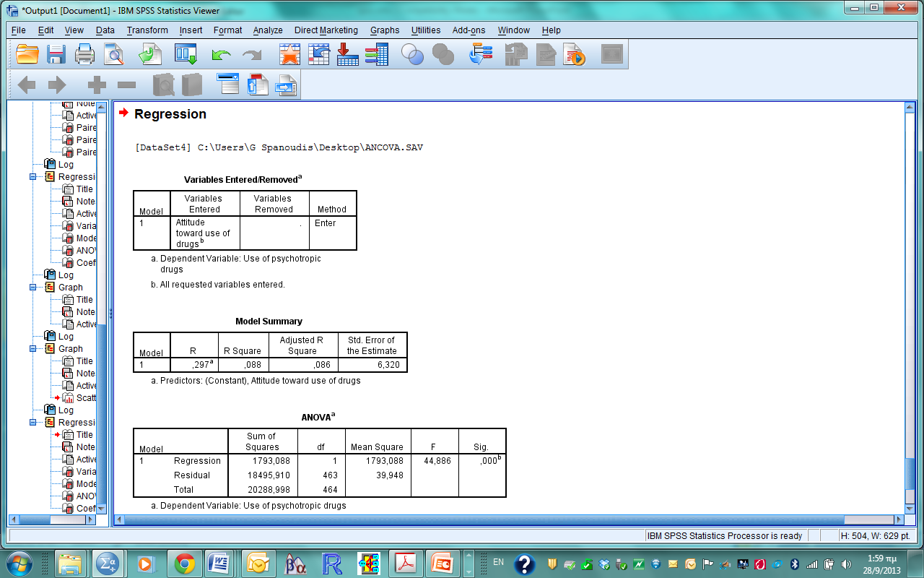This screenshot has width=924, height=578.
Task: Open the File menu
Action: 19,30
